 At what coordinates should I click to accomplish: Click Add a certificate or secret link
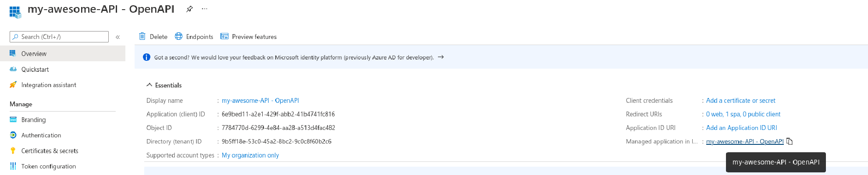(740, 101)
